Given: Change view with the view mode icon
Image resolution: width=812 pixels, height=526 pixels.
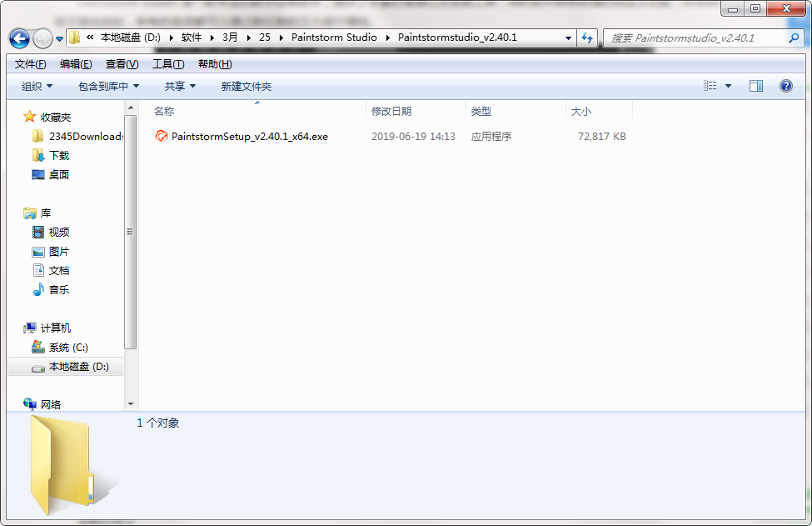Looking at the screenshot, I should (710, 86).
